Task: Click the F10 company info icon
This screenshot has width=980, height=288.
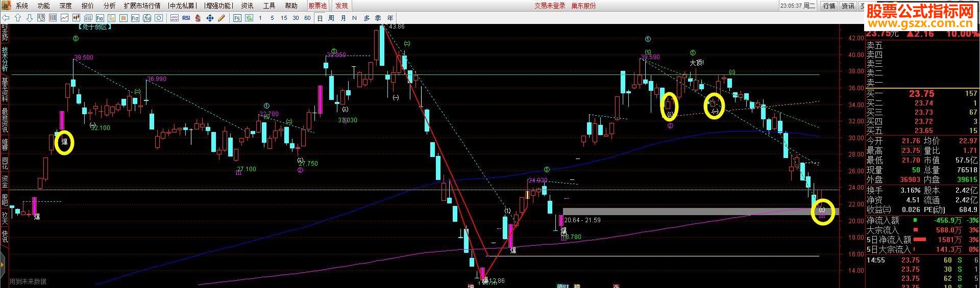Action: coord(100,18)
